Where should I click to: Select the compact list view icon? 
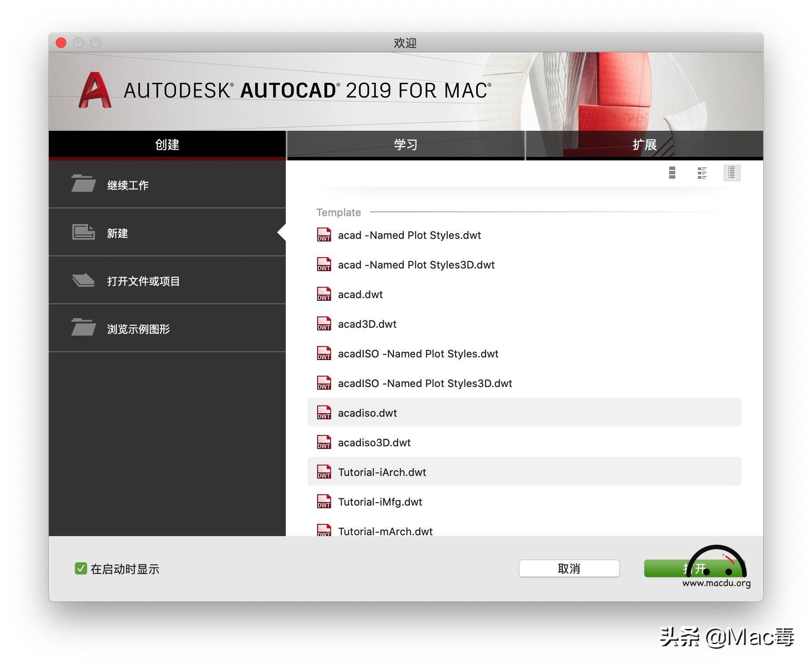[x=731, y=173]
